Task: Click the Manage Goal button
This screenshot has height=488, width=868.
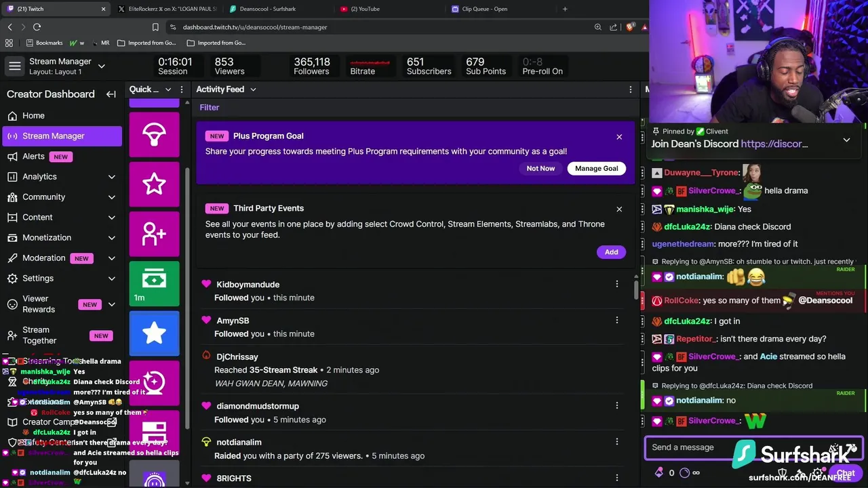Action: 597,168
